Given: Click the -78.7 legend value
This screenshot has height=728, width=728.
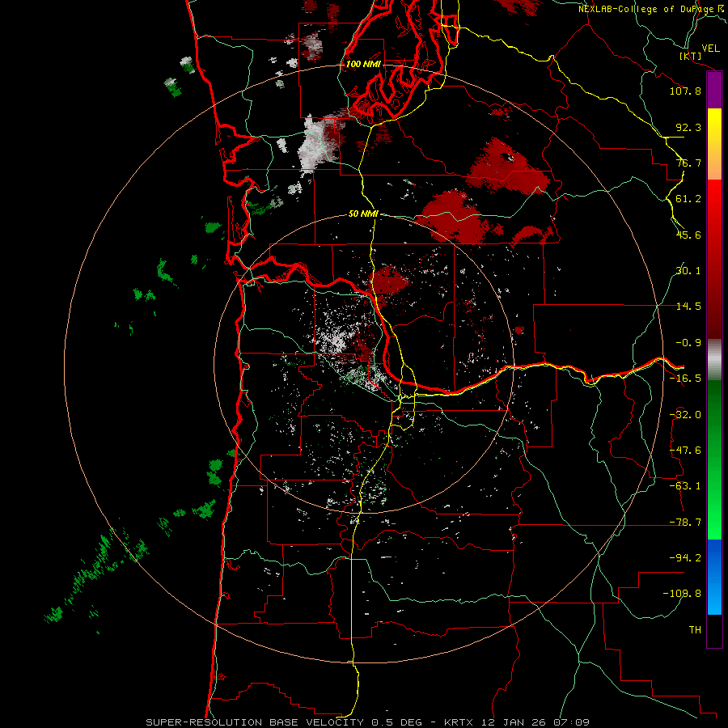Looking at the screenshot, I should tap(685, 523).
